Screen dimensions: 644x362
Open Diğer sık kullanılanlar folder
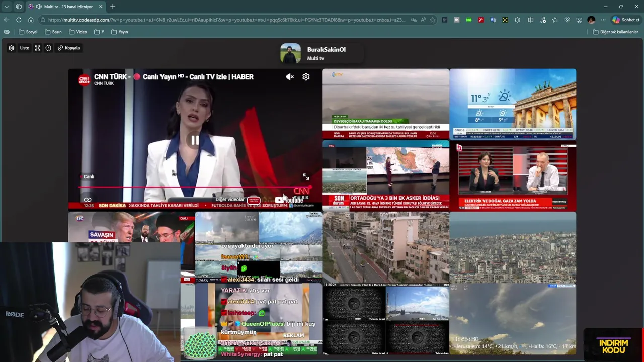click(615, 32)
